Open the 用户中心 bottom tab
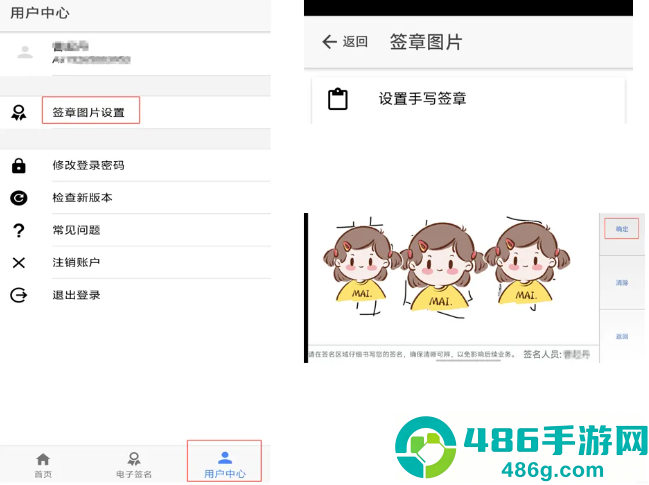The image size is (649, 485). point(225,465)
